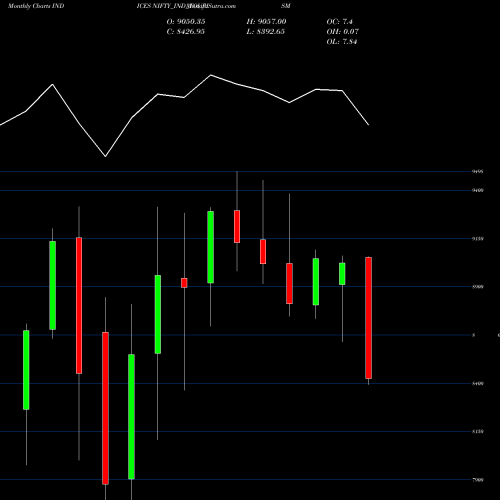This screenshot has height=500, width=500.
Task: Click the 9495 price axis label
Action: (x=477, y=171)
